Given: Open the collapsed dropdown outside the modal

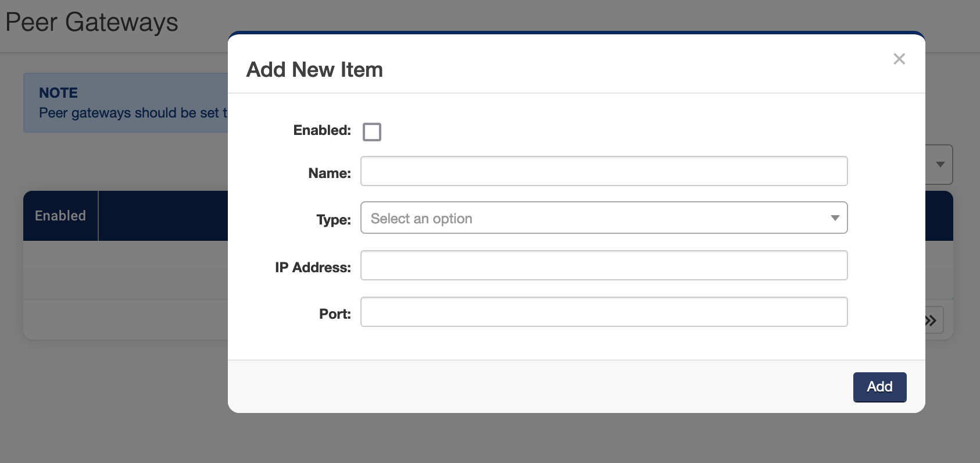Looking at the screenshot, I should point(940,165).
